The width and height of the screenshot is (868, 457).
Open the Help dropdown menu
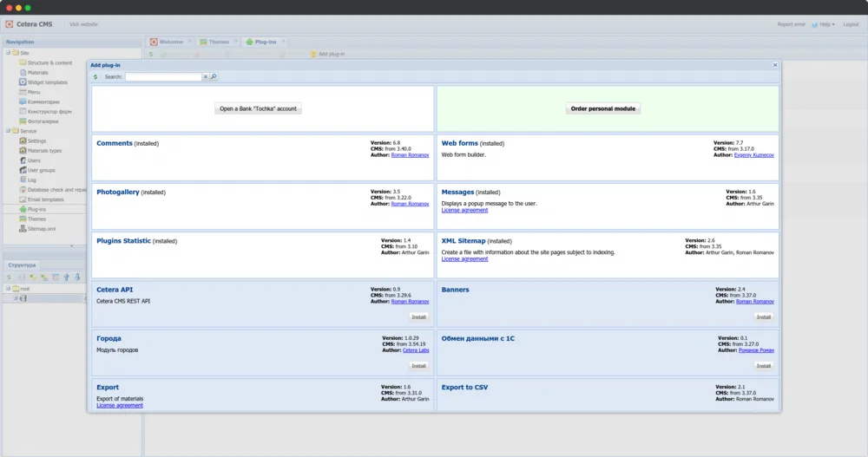[x=824, y=24]
